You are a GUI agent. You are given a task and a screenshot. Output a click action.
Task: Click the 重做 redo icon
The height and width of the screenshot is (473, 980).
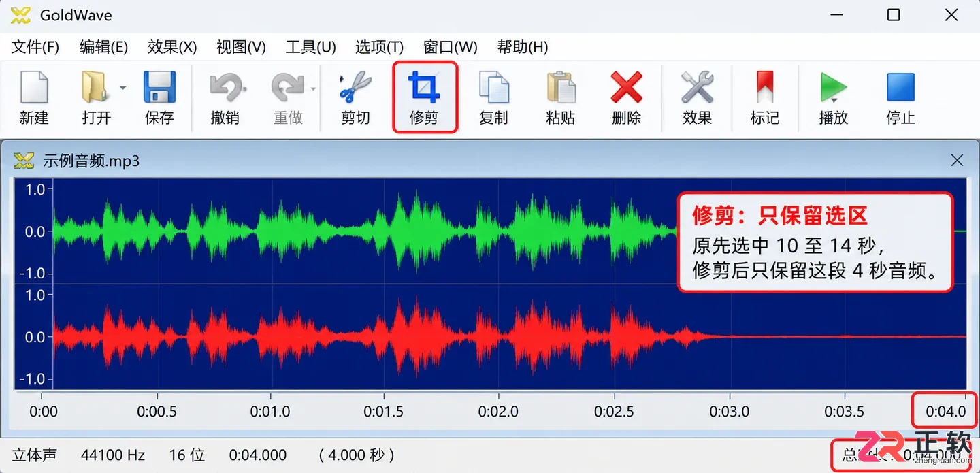287,97
